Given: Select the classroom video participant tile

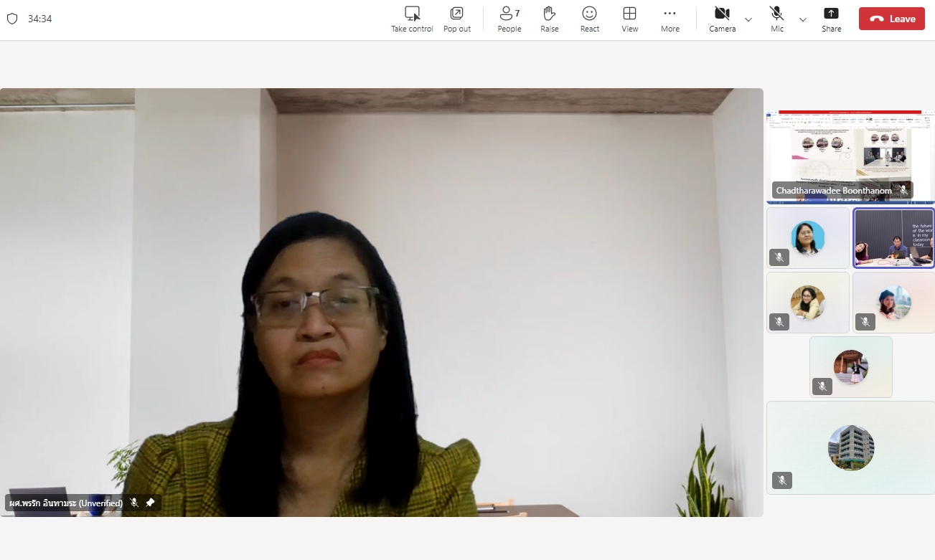Looking at the screenshot, I should pos(893,238).
